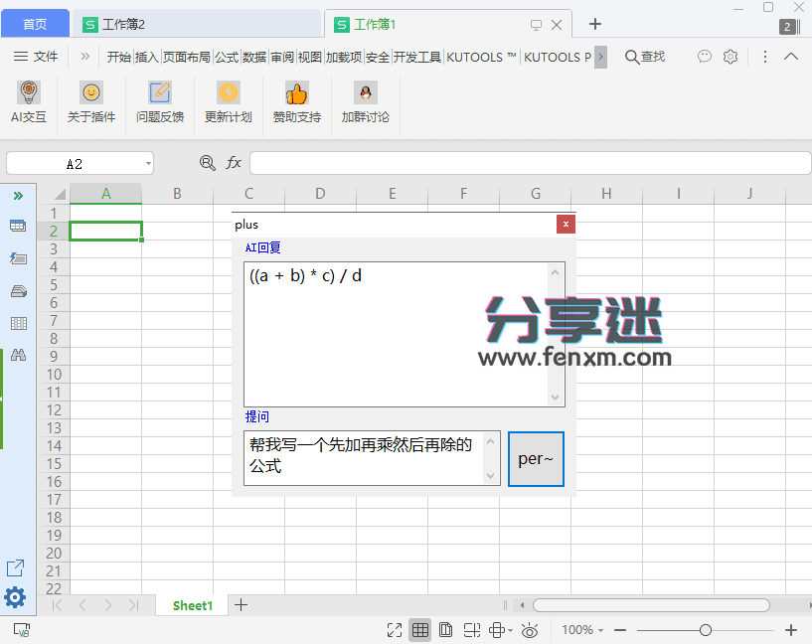Open the settings gear in bottom-left sidebar

pos(16,597)
